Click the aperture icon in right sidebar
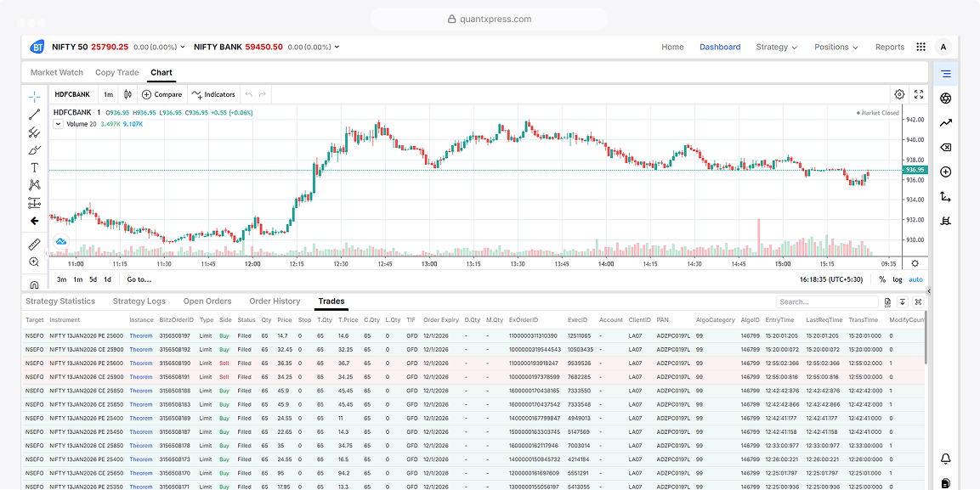 (946, 99)
